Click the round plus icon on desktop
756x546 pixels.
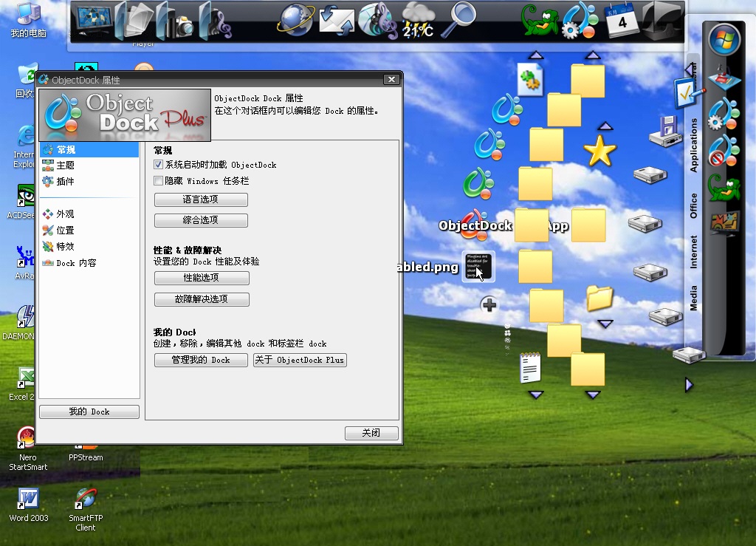coord(489,304)
